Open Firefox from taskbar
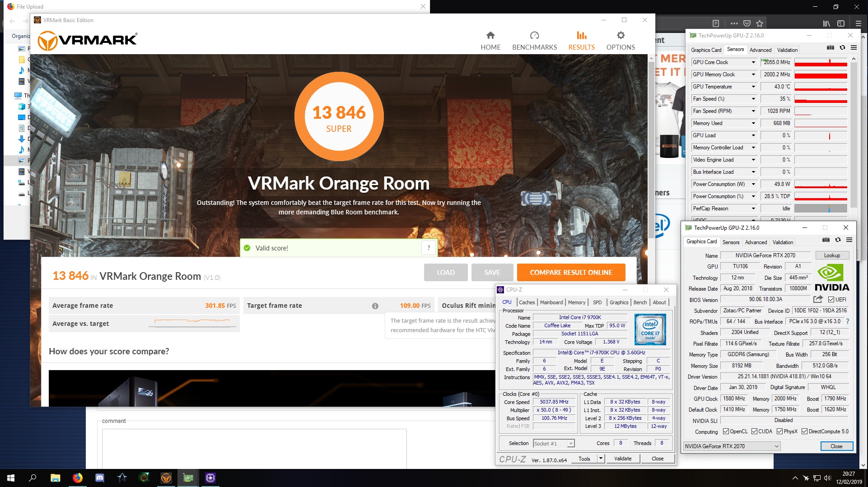Image resolution: width=868 pixels, height=487 pixels. 77,478
